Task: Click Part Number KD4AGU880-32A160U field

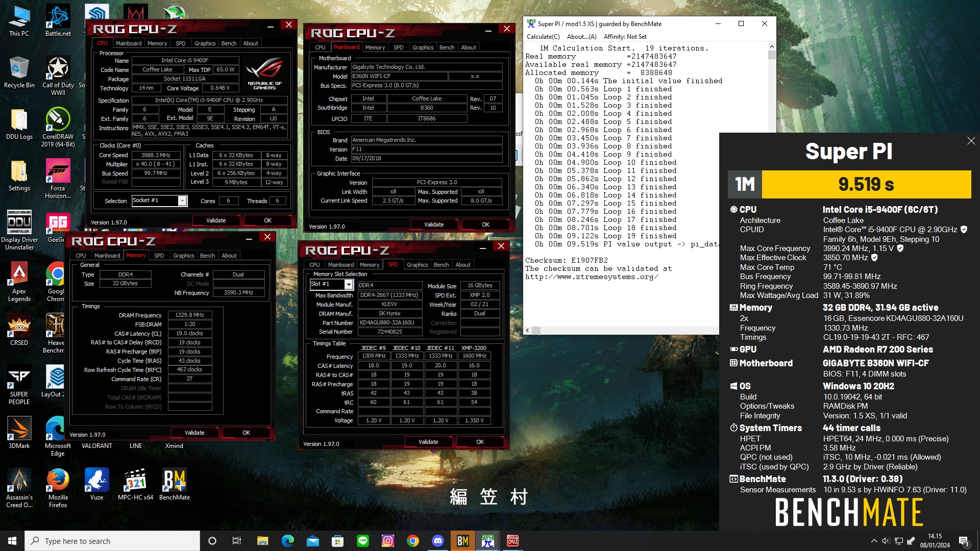Action: click(x=389, y=323)
